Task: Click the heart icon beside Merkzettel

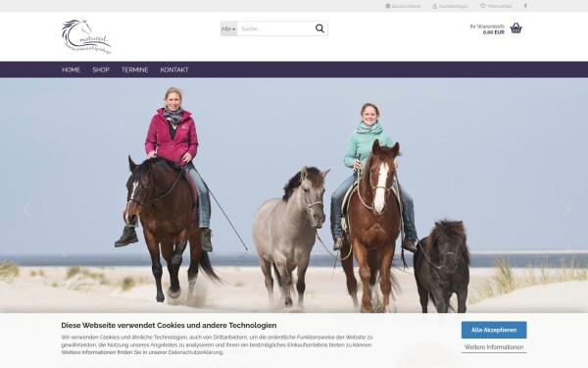Action: point(483,6)
